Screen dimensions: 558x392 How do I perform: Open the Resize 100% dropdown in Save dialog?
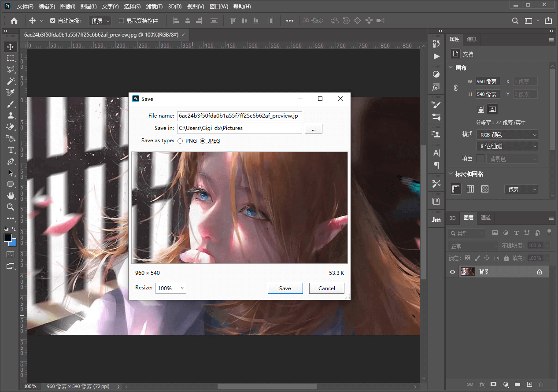[171, 288]
